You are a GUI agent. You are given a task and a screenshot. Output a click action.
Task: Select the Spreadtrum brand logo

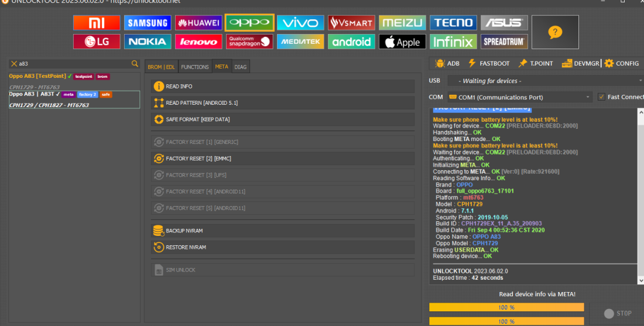[504, 42]
